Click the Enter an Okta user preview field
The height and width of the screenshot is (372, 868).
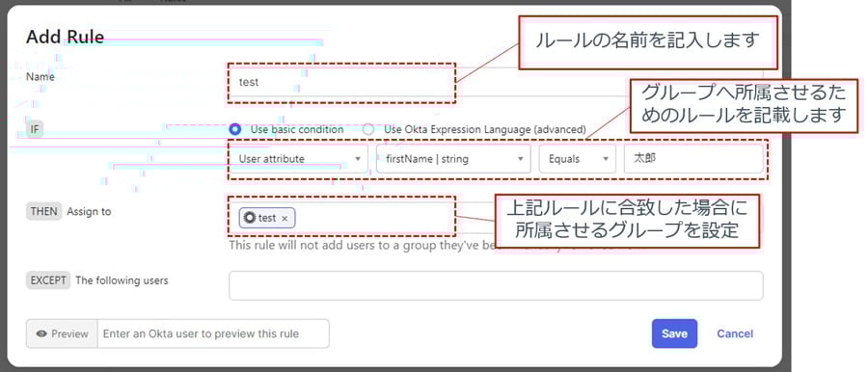click(213, 333)
